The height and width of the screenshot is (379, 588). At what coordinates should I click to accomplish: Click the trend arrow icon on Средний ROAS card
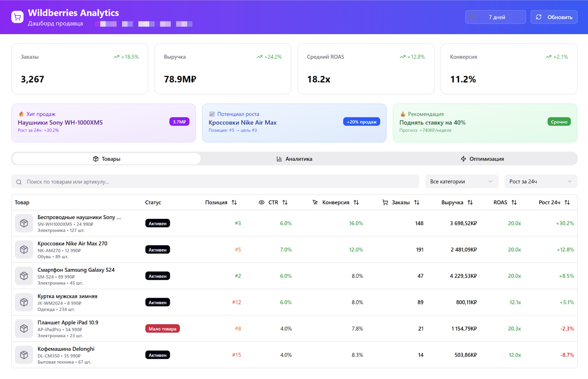[402, 57]
